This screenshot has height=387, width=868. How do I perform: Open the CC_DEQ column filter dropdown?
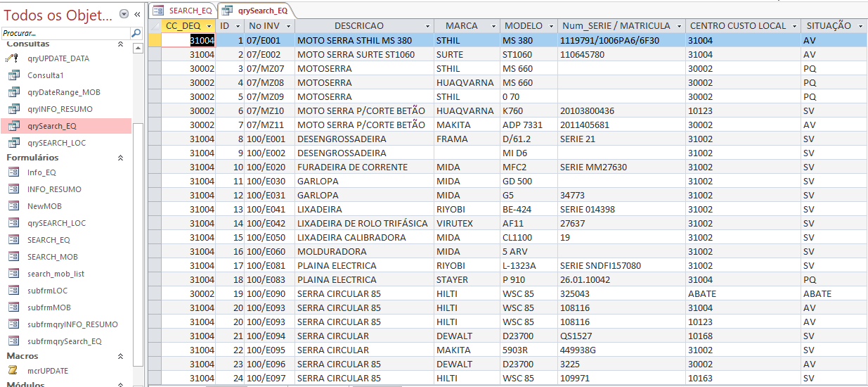[209, 26]
